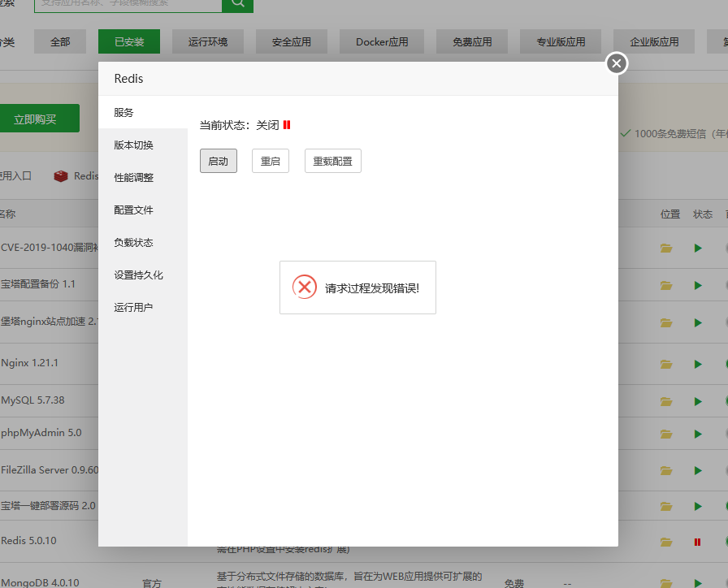Open folder location for MongoDB 4.0.10

click(666, 583)
